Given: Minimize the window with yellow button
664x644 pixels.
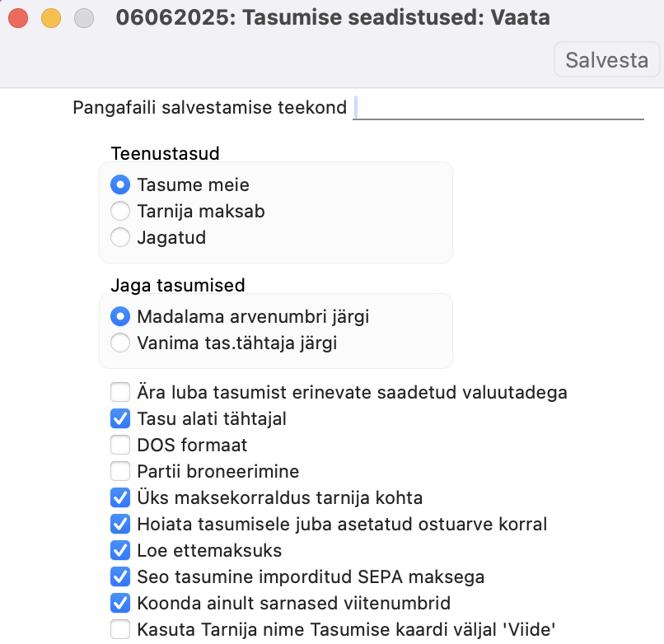Looking at the screenshot, I should click(x=51, y=17).
